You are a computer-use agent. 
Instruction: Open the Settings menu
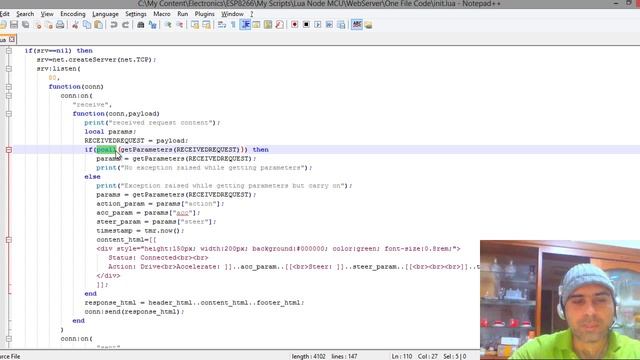tap(136, 14)
